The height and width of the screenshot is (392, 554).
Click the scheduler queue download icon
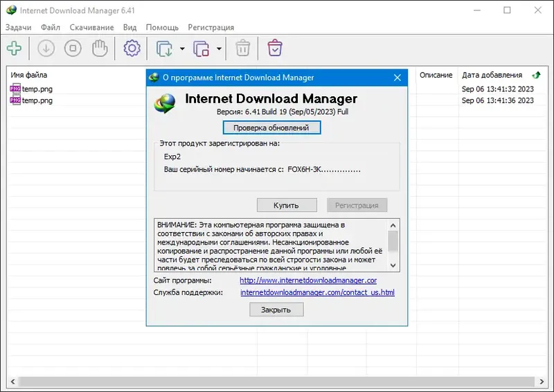[x=164, y=48]
